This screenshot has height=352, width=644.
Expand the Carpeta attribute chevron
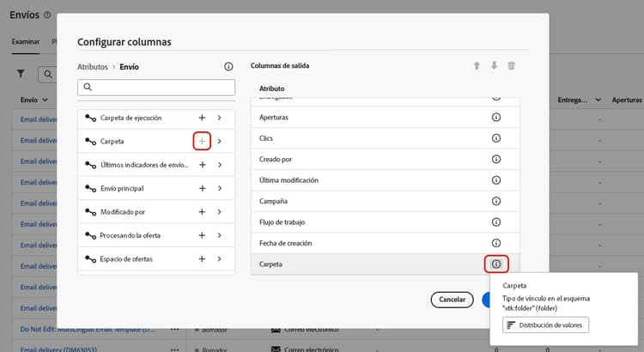coord(220,141)
